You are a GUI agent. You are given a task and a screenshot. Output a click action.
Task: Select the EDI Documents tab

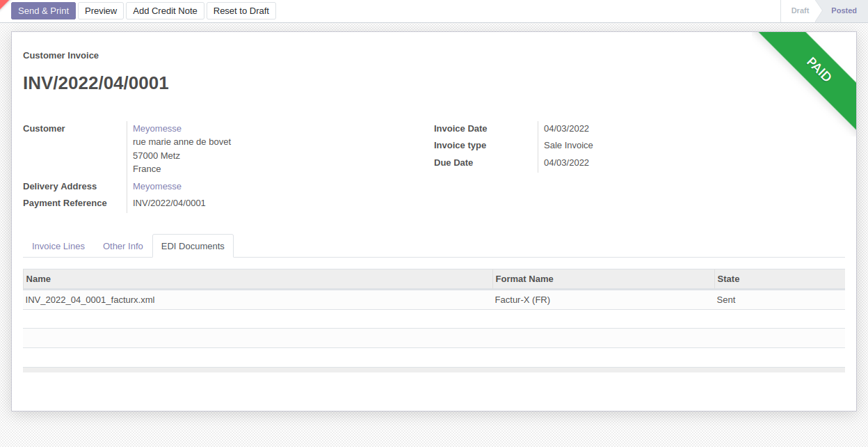pyautogui.click(x=193, y=246)
